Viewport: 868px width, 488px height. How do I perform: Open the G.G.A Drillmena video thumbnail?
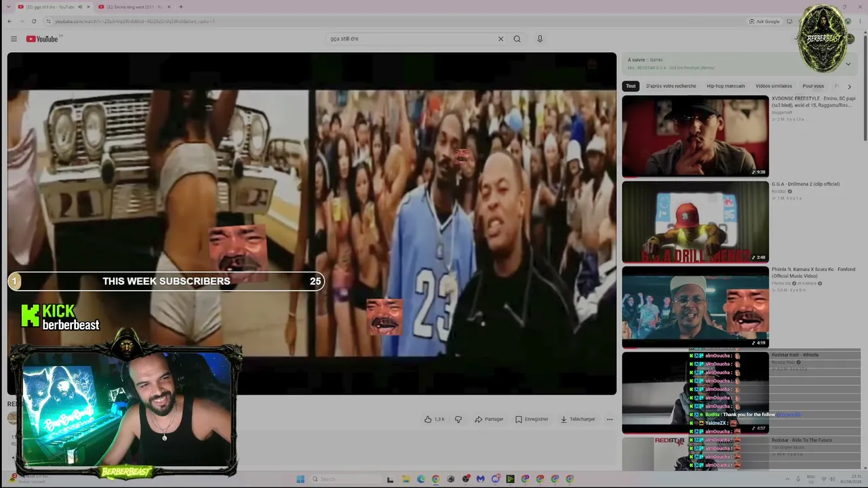[x=695, y=222]
